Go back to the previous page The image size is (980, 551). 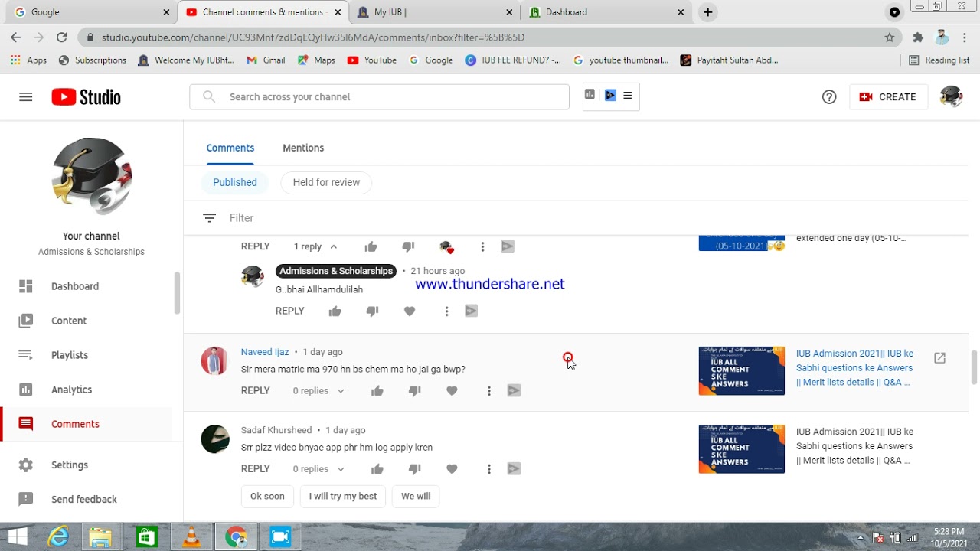point(16,37)
